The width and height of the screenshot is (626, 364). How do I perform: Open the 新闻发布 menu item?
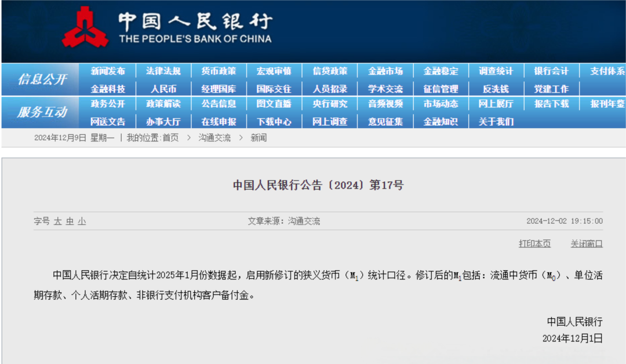point(108,71)
